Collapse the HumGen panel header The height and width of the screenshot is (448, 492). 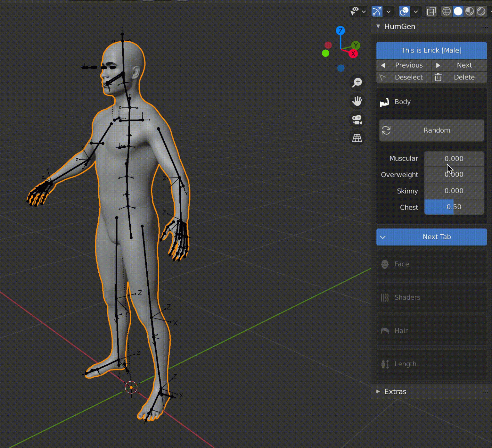[x=378, y=26]
